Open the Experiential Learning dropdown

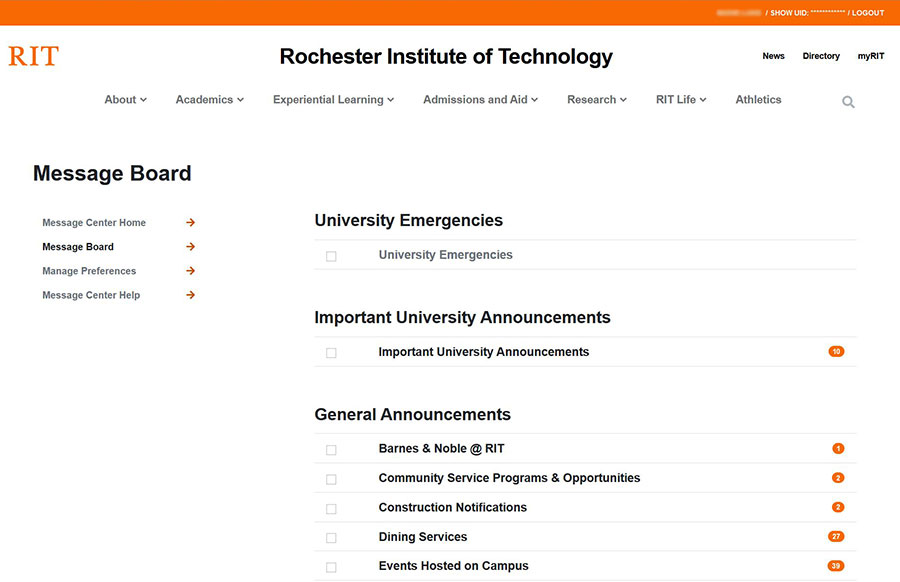333,99
